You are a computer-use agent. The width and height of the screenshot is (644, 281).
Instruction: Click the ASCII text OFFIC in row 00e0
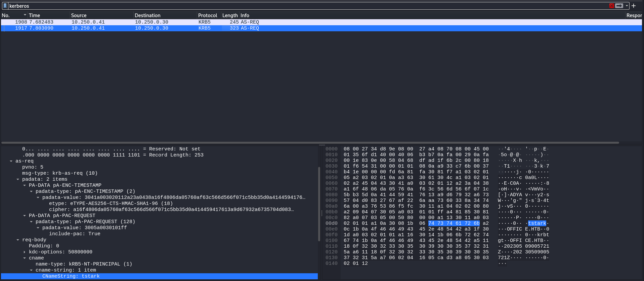(x=514, y=229)
